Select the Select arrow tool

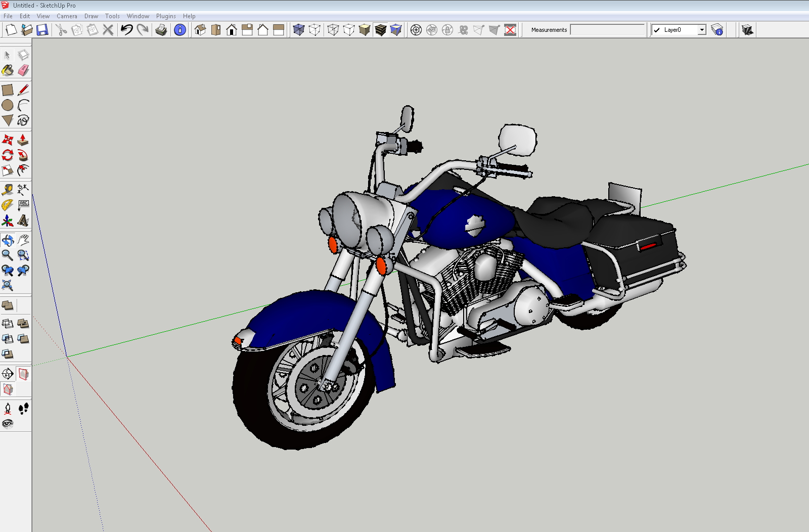[x=8, y=55]
